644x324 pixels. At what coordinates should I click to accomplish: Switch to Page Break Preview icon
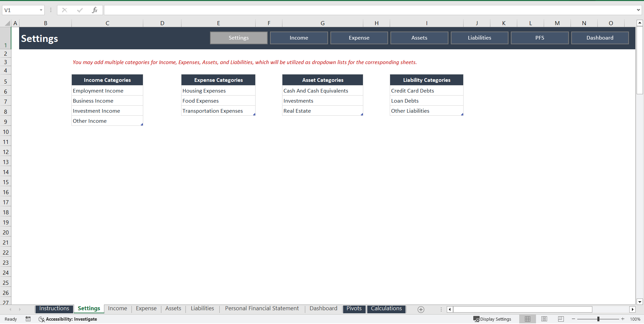click(561, 319)
